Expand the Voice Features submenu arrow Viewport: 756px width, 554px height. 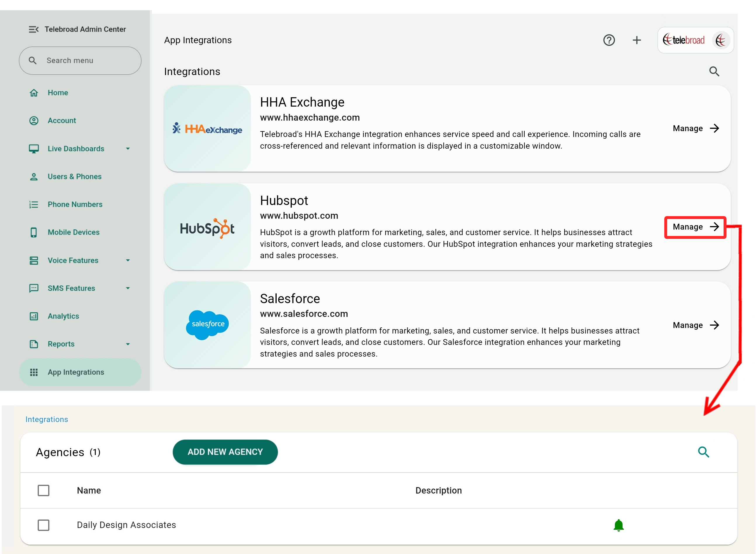128,260
